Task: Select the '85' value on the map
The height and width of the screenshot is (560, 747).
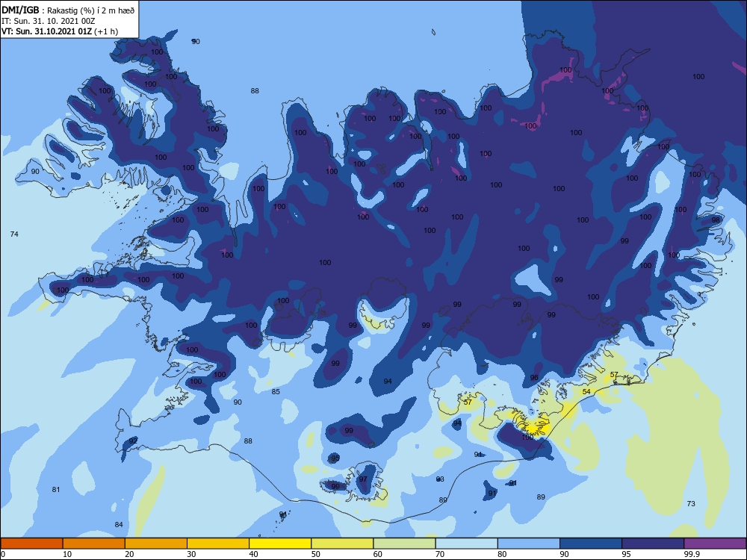Action: point(276,391)
